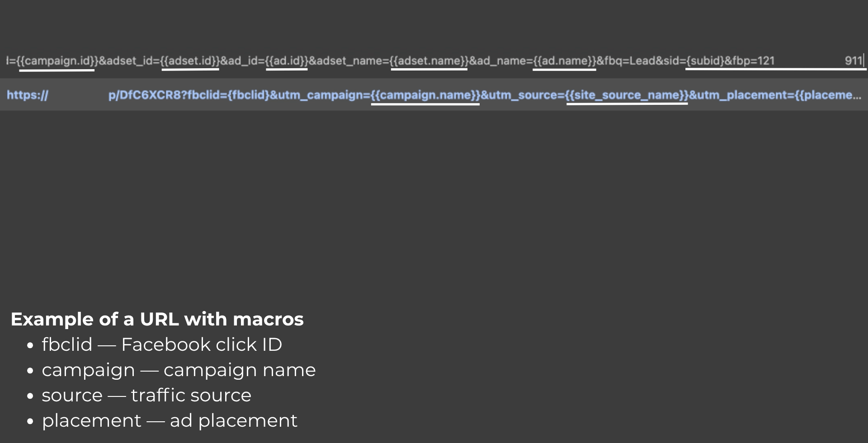Click the placement — ad placement bullet
The height and width of the screenshot is (443, 868).
click(x=170, y=420)
